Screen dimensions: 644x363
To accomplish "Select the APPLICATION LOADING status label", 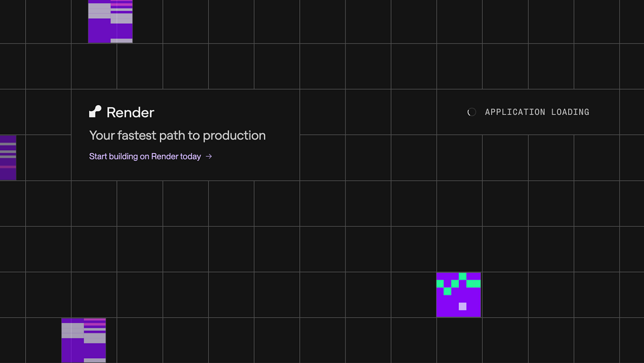I will point(537,112).
